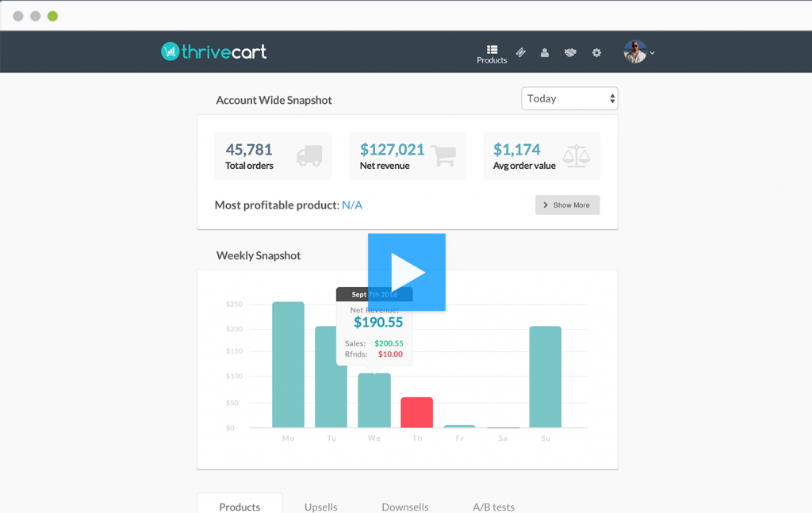The width and height of the screenshot is (812, 513).
Task: Expand the user profile avatar menu
Action: point(638,52)
